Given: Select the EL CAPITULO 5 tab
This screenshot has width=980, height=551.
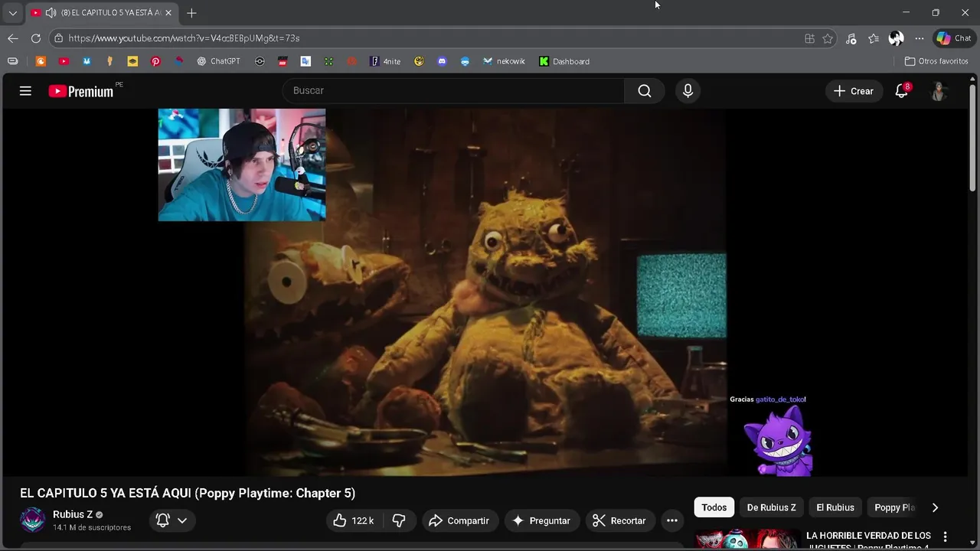Looking at the screenshot, I should [x=101, y=13].
